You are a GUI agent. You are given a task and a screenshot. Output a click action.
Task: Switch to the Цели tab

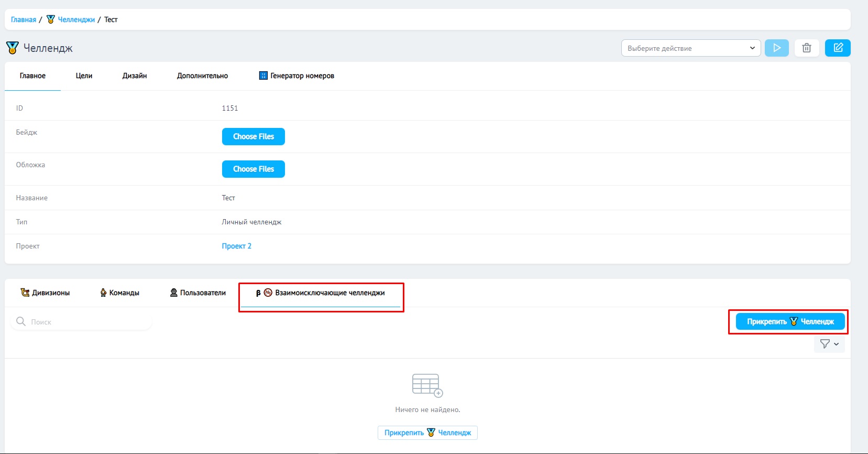pyautogui.click(x=84, y=76)
